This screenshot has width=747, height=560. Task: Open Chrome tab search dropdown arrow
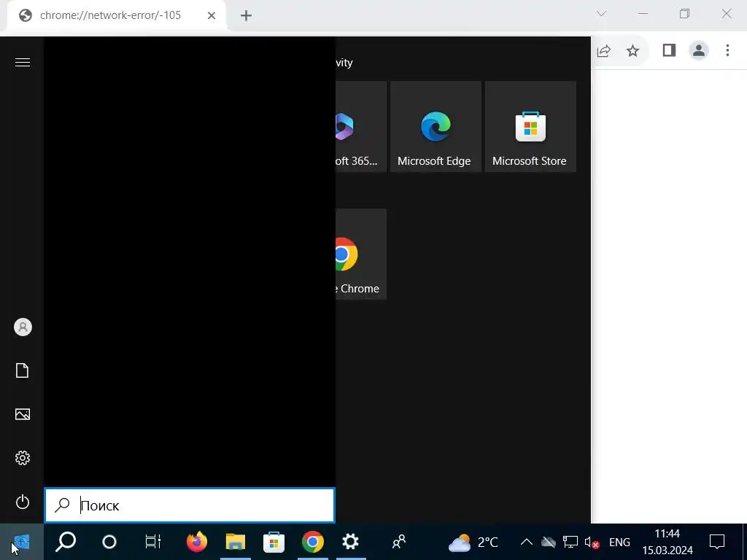pyautogui.click(x=601, y=14)
